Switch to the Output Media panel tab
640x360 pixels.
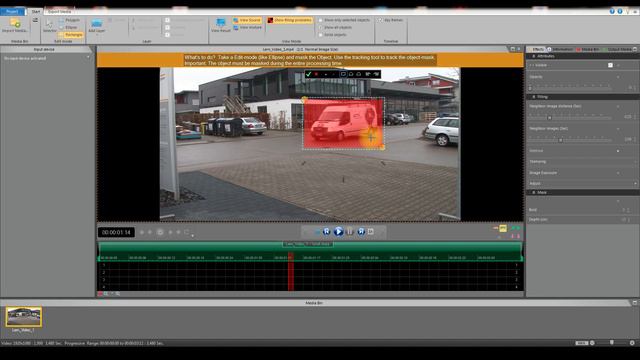pyautogui.click(x=619, y=49)
